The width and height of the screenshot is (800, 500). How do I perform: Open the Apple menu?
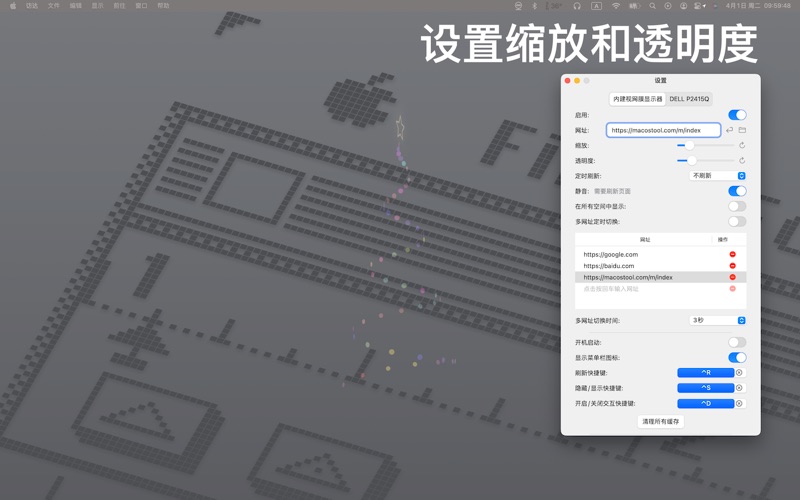(x=13, y=6)
